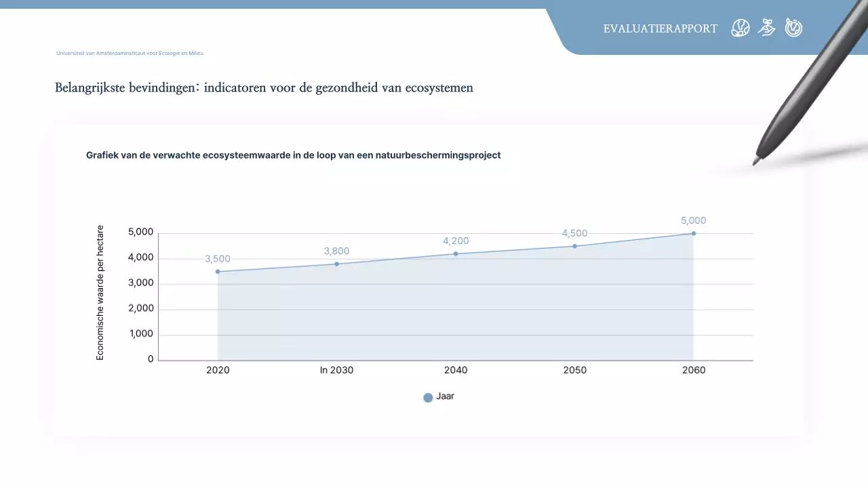Click the chart title about ecosysteemwaarde
The image size is (868, 488).
(293, 155)
